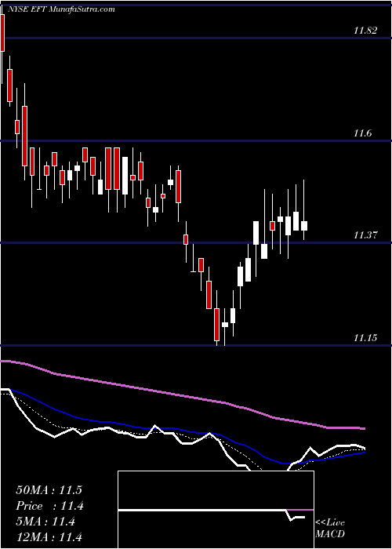Click the 11.6 price level label
This screenshot has height=549, width=392.
362,133
